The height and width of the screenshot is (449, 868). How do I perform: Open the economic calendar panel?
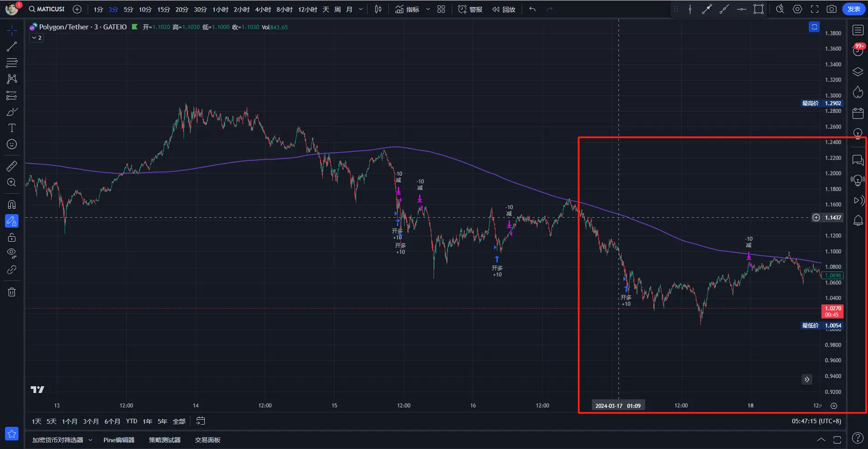point(858,113)
